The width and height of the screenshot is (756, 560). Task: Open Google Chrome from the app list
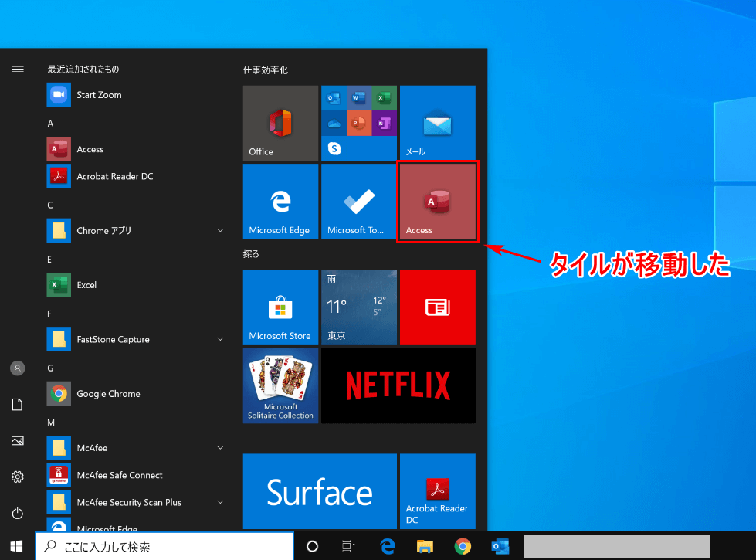click(x=135, y=394)
